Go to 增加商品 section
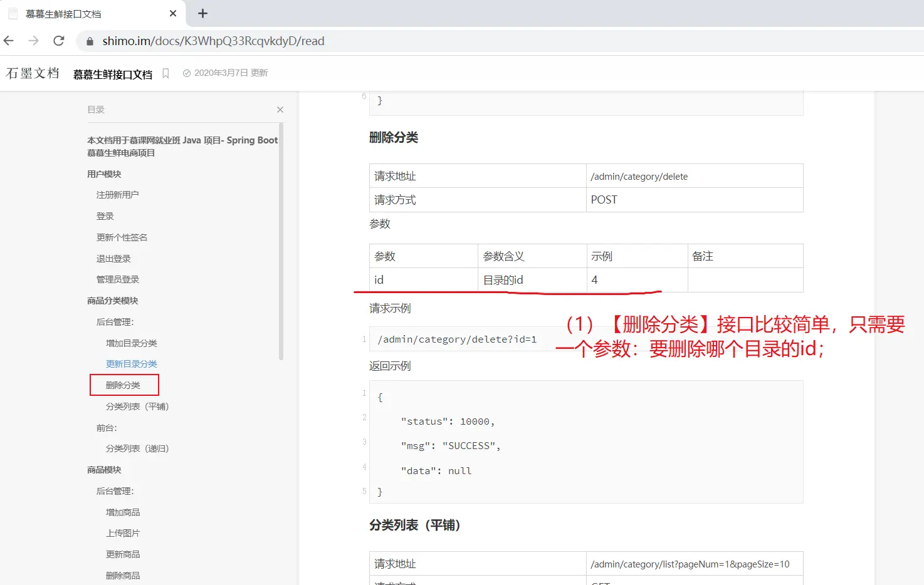The height and width of the screenshot is (585, 924). 123,512
